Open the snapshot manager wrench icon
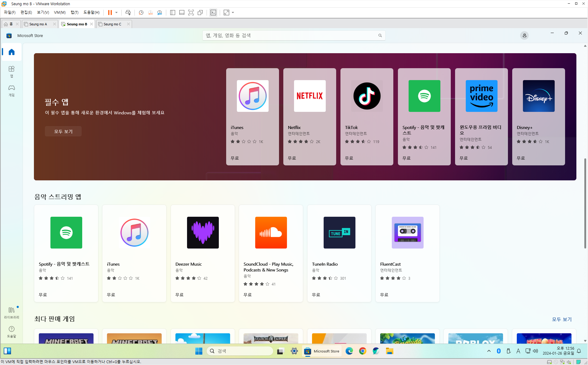Screen dimensions: 588x365 [x=160, y=13]
